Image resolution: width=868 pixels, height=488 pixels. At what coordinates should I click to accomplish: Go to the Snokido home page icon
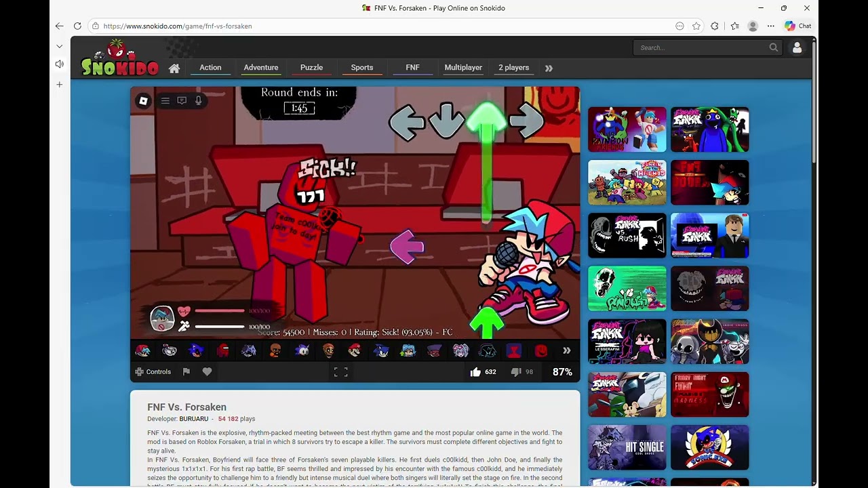(x=174, y=68)
